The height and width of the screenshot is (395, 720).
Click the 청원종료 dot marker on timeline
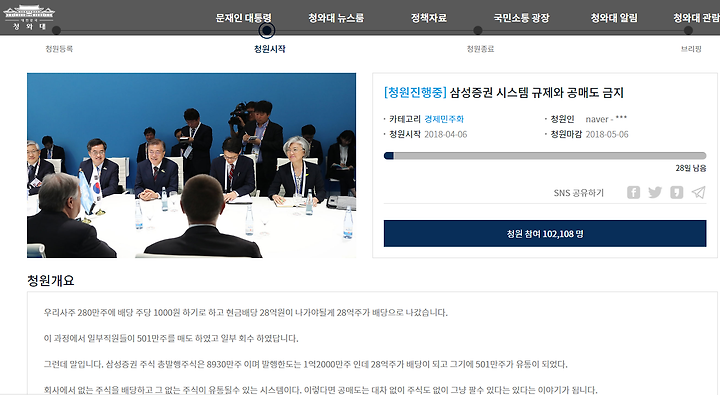click(478, 30)
